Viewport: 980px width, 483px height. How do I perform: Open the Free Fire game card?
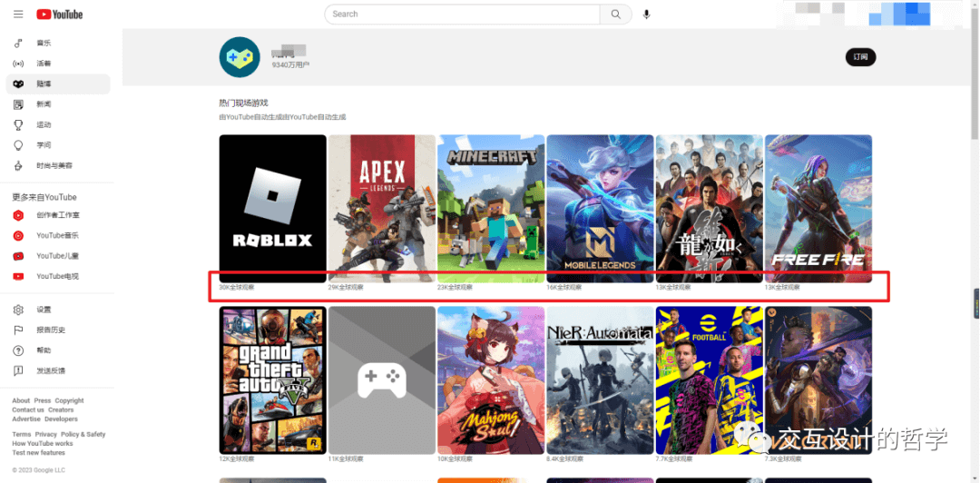(x=818, y=208)
